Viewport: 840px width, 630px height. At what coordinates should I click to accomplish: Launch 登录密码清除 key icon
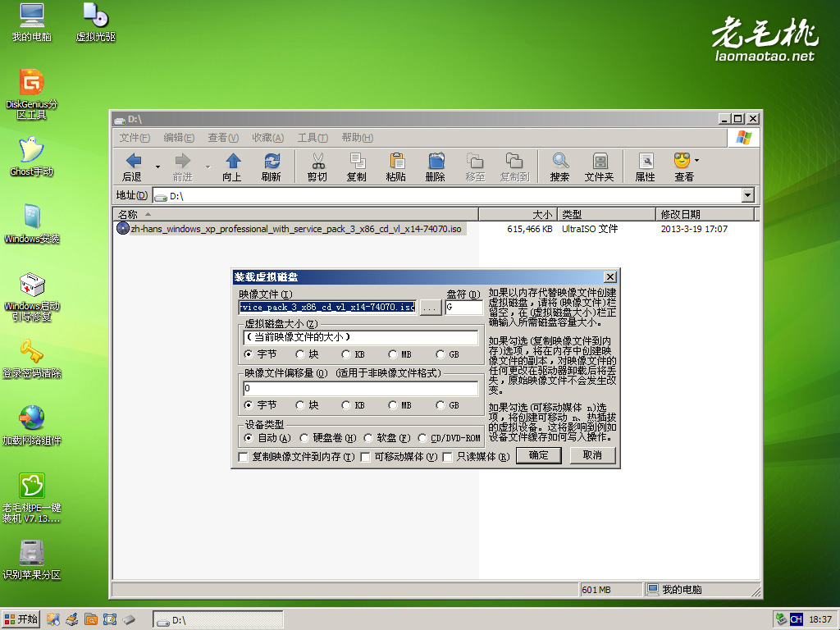click(32, 358)
